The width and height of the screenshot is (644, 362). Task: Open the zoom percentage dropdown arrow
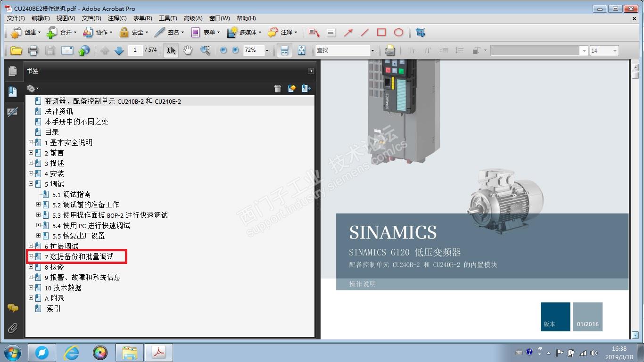coord(267,50)
